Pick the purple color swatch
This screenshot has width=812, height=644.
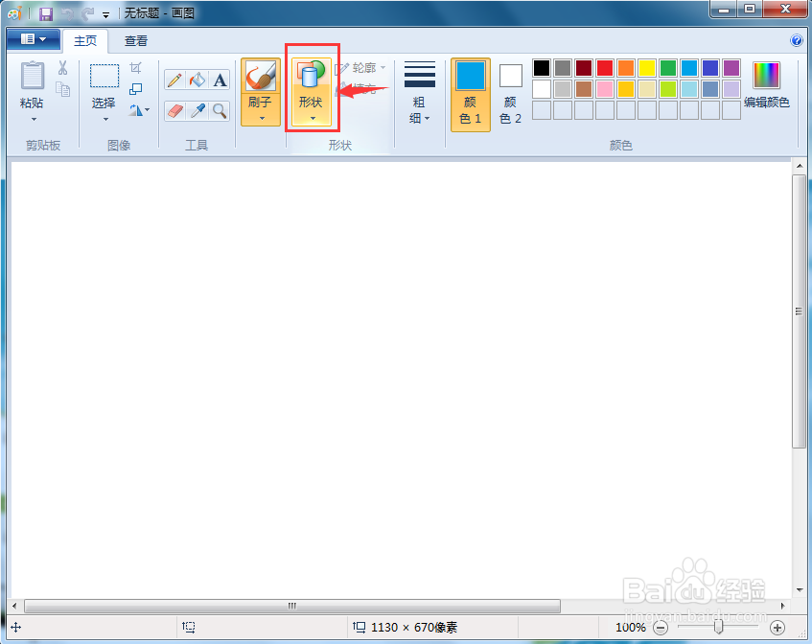tap(731, 68)
